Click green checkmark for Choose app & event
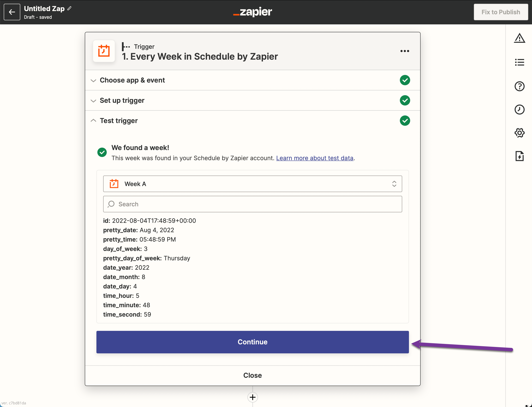Image resolution: width=532 pixels, height=407 pixels. (405, 80)
